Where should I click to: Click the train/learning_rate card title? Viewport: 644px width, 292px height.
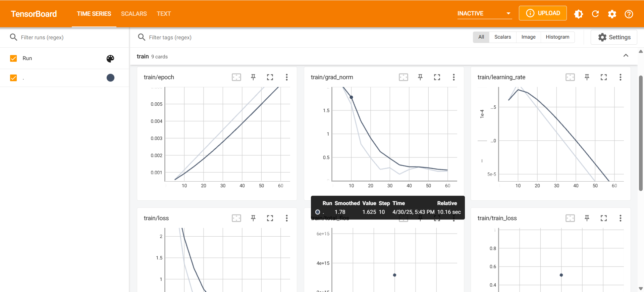501,77
